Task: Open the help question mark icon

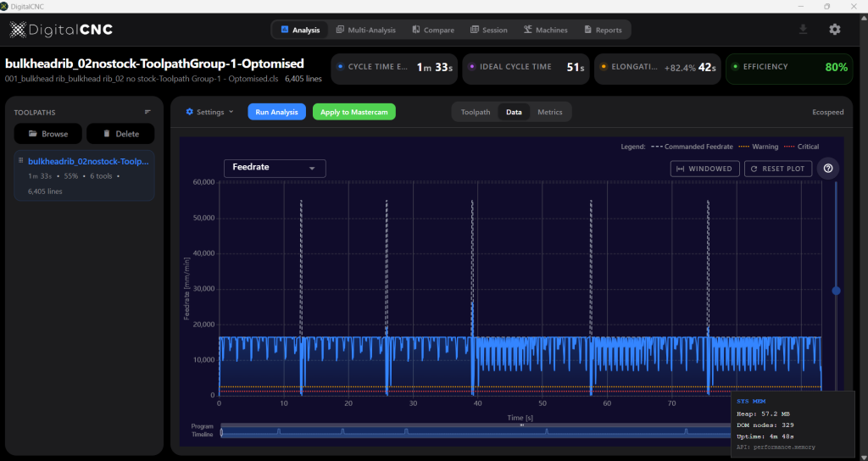Action: [828, 169]
